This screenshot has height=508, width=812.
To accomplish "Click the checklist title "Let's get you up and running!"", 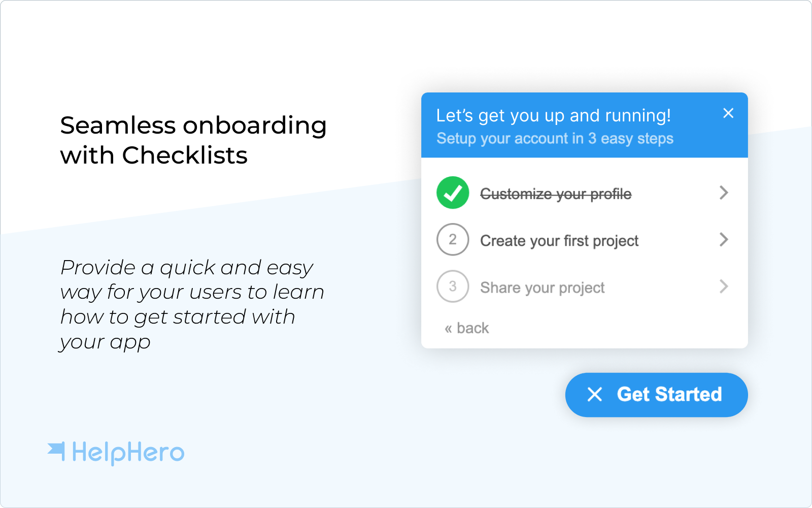I will click(x=553, y=116).
